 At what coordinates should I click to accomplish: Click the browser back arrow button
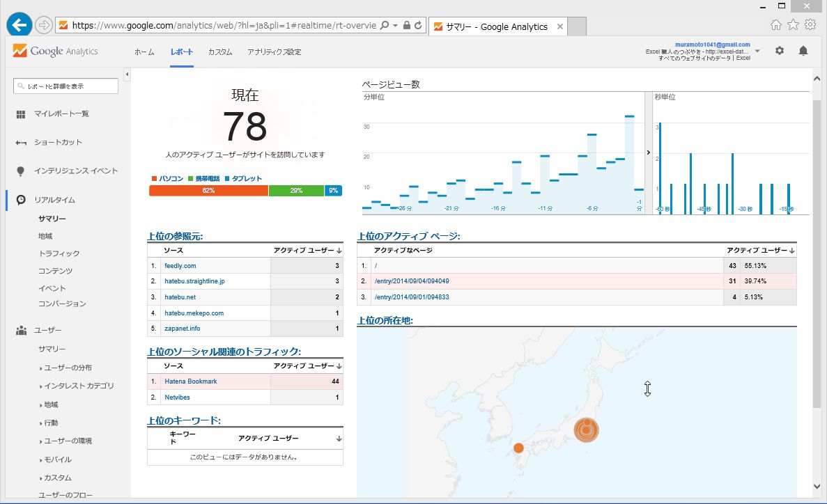(x=19, y=26)
